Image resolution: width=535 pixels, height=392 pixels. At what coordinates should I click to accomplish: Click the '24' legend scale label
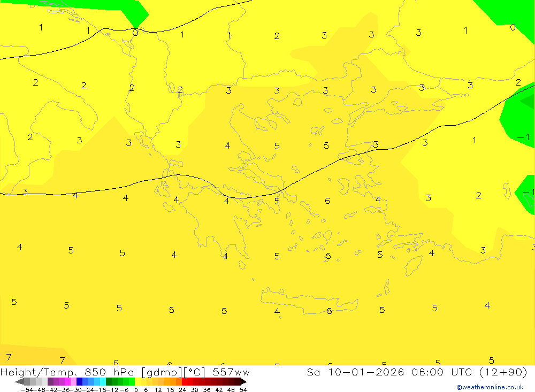pyautogui.click(x=182, y=390)
